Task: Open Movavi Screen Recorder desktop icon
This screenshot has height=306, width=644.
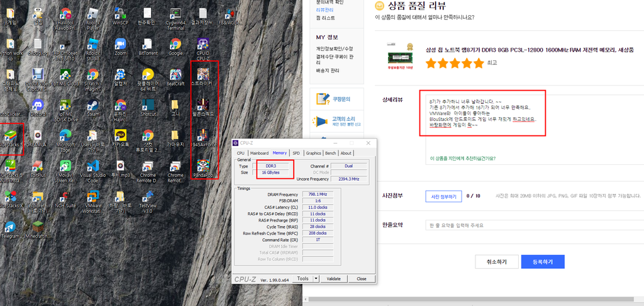Action: (65, 171)
